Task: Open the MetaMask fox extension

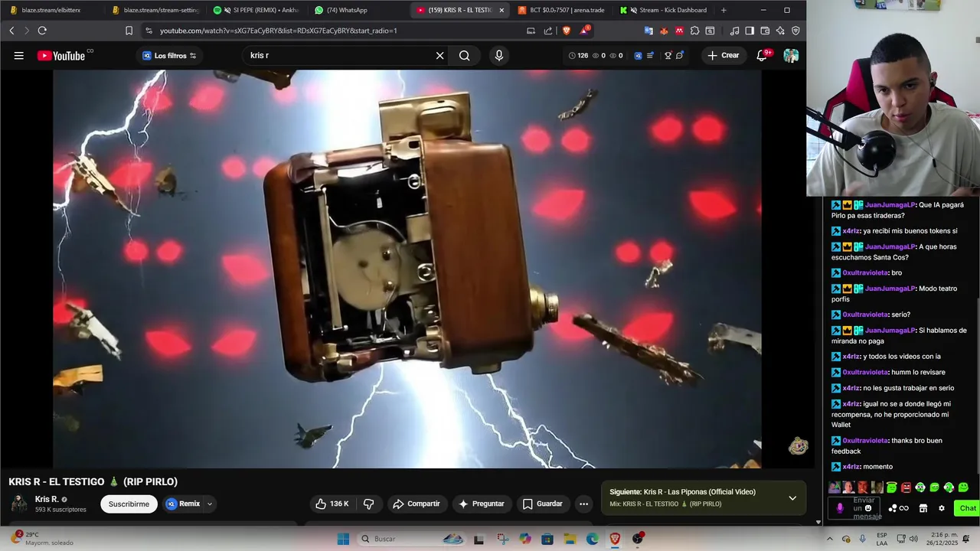Action: tap(664, 31)
